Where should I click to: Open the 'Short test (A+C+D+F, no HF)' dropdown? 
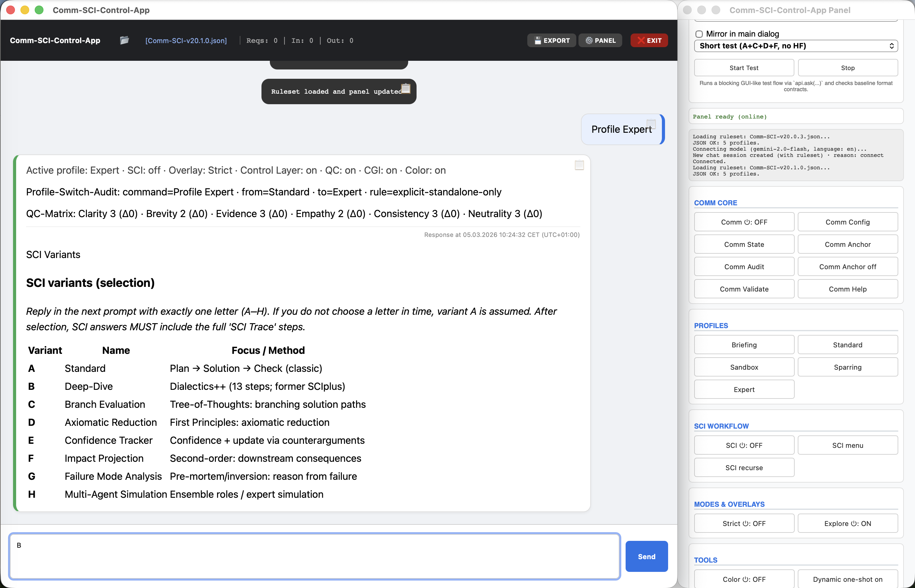click(796, 46)
